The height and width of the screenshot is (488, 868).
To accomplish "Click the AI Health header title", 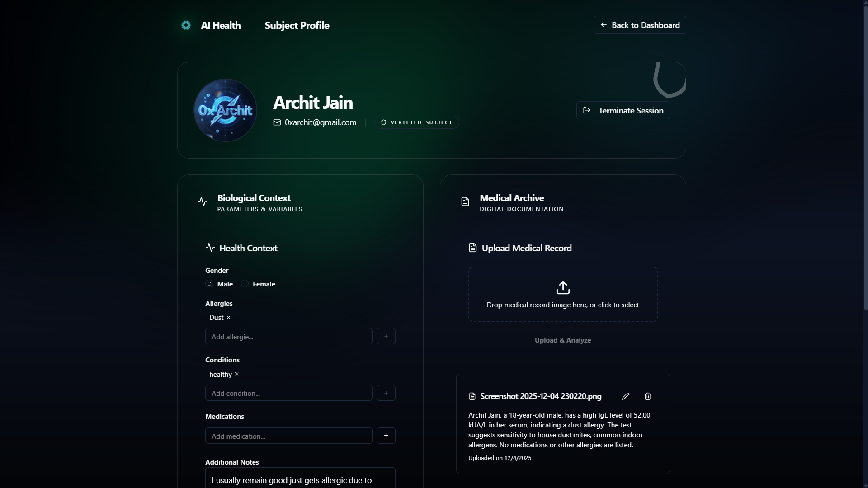I will click(x=221, y=26).
